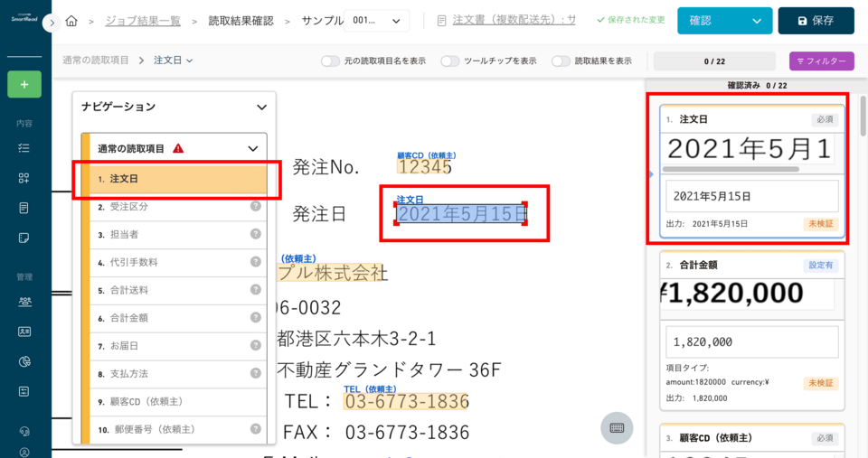This screenshot has height=458, width=868.
Task: Select 8. 支払方法 in navigation list
Action: [178, 374]
